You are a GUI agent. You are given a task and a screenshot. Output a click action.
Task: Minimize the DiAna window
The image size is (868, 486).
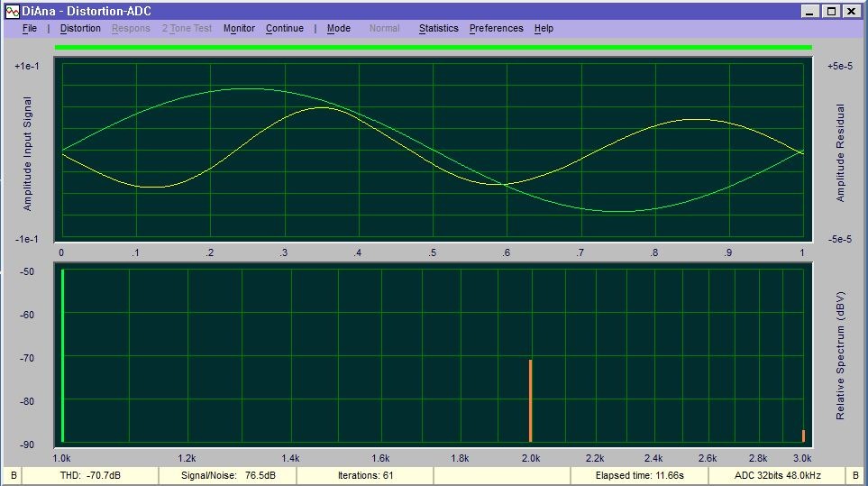point(810,11)
